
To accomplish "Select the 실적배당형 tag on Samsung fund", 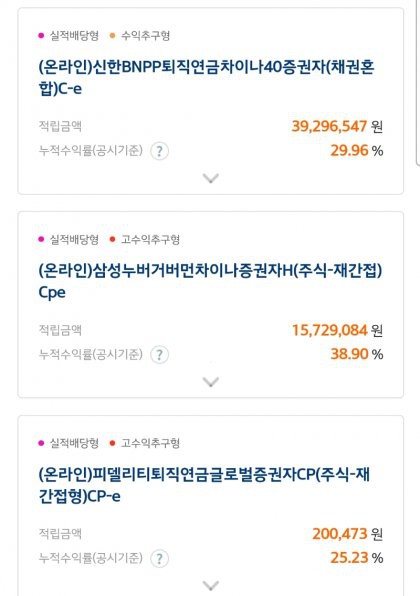I will coord(69,240).
